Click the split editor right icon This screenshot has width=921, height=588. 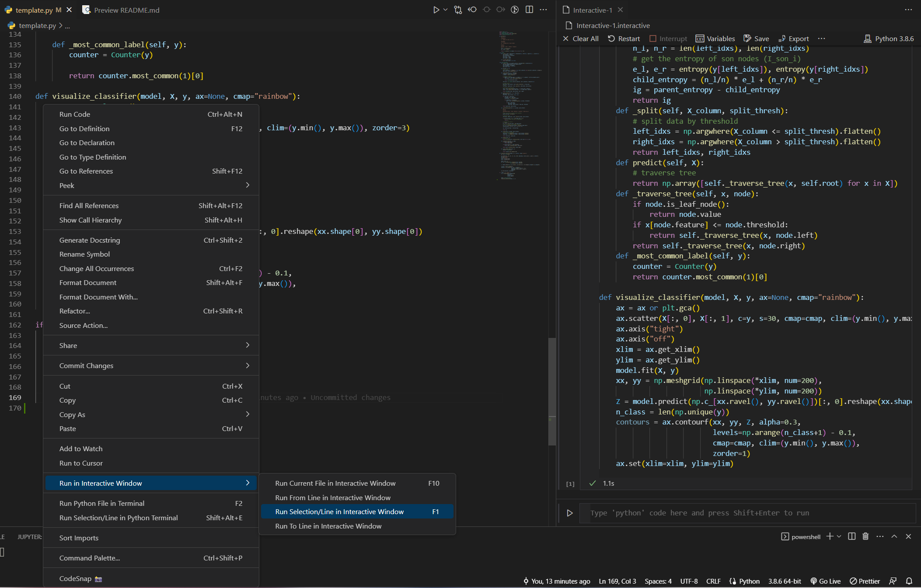pyautogui.click(x=529, y=10)
